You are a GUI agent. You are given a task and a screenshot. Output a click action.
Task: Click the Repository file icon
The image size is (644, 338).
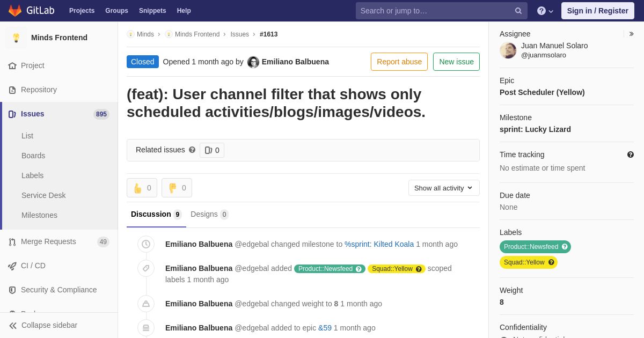pos(12,90)
